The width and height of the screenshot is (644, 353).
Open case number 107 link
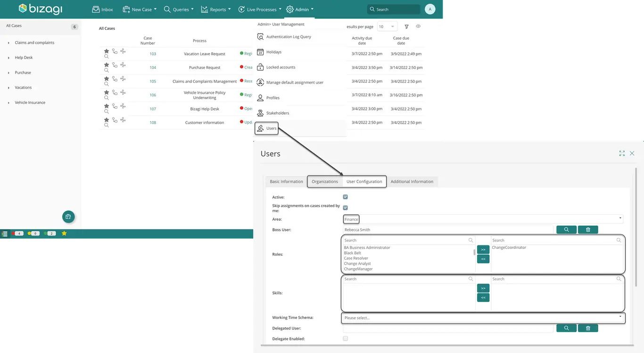pos(153,109)
